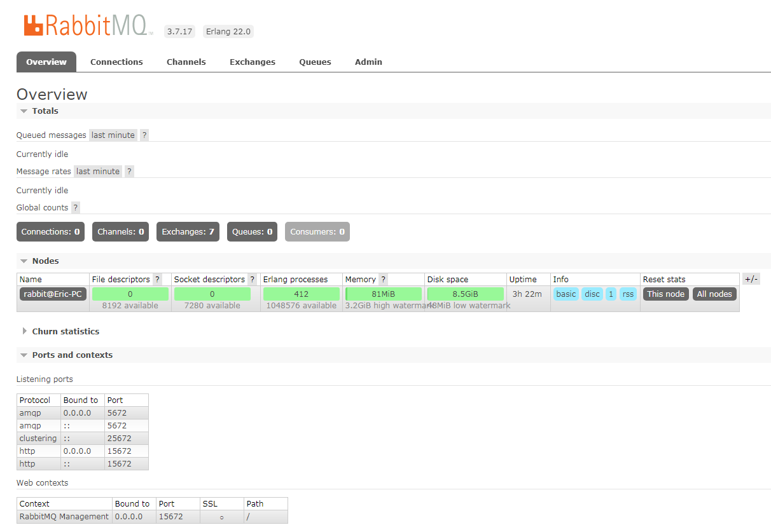Open the Queues tab
The image size is (771, 532).
click(x=316, y=62)
